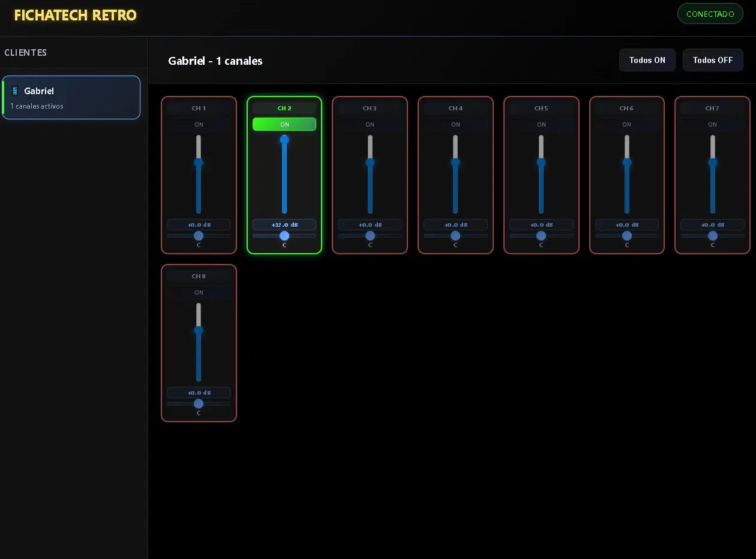Click the CH 8 volume fader knob

199,330
